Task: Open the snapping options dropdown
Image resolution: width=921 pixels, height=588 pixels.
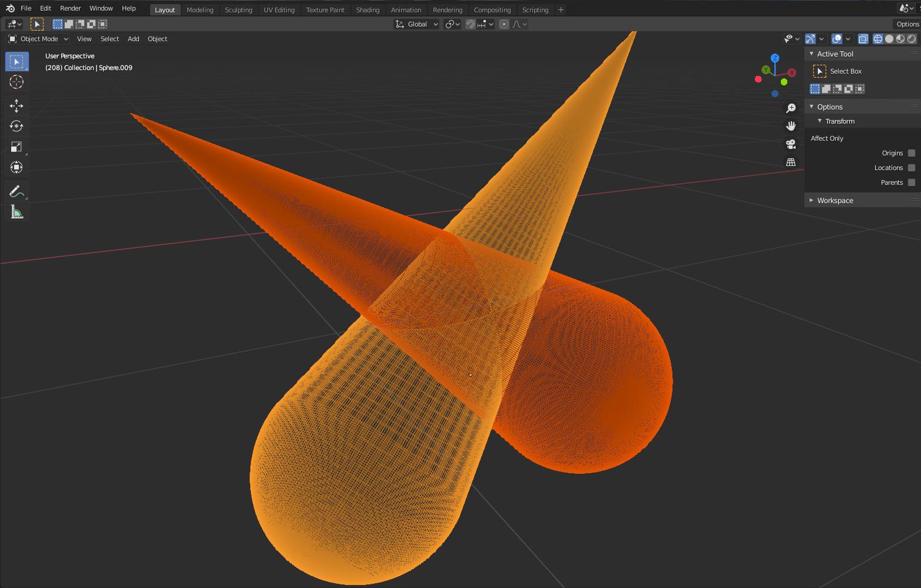Action: click(x=486, y=24)
